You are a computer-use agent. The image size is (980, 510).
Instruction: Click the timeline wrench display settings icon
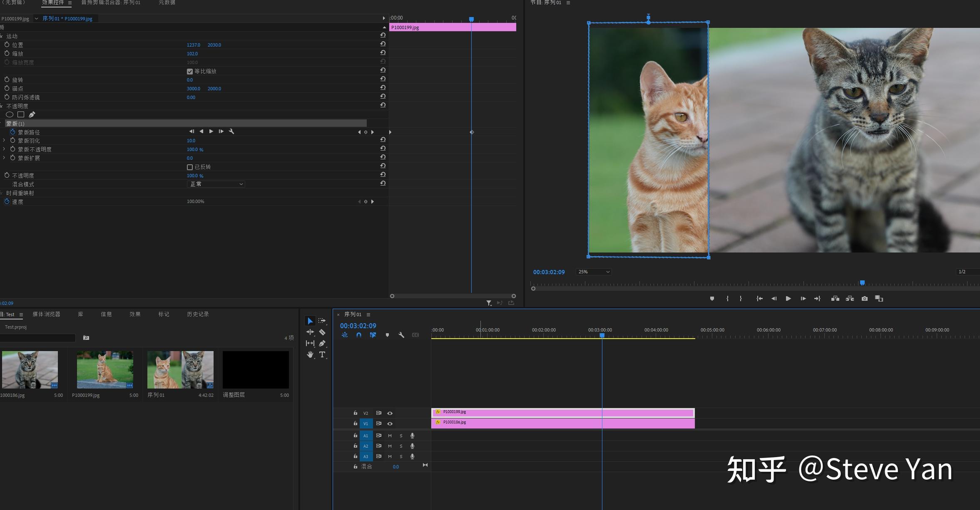[x=401, y=335]
